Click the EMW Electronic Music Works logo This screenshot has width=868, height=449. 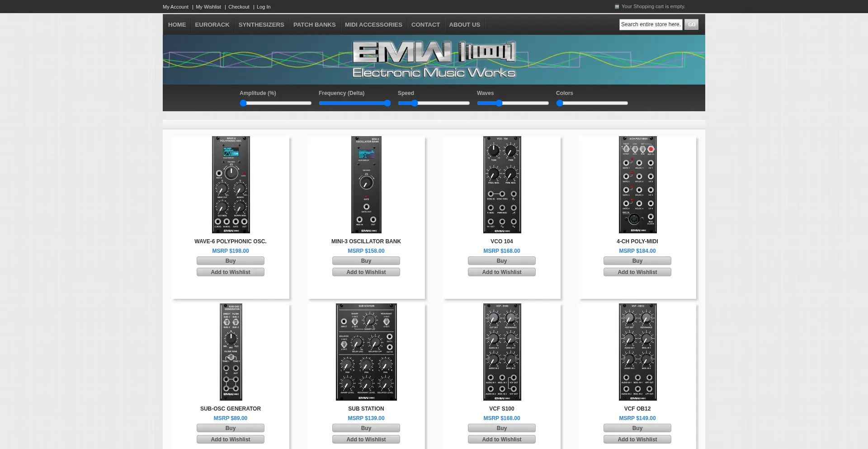434,60
